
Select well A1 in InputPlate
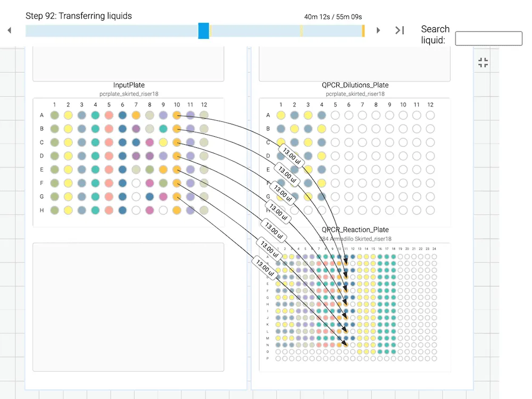click(x=54, y=115)
